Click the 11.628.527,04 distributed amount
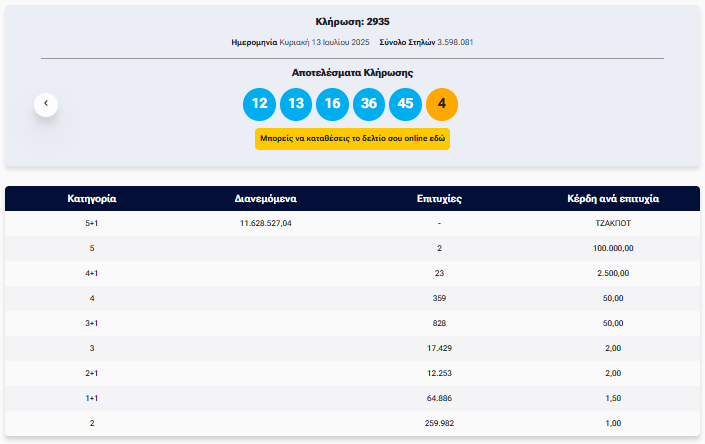705x444 pixels. point(266,223)
